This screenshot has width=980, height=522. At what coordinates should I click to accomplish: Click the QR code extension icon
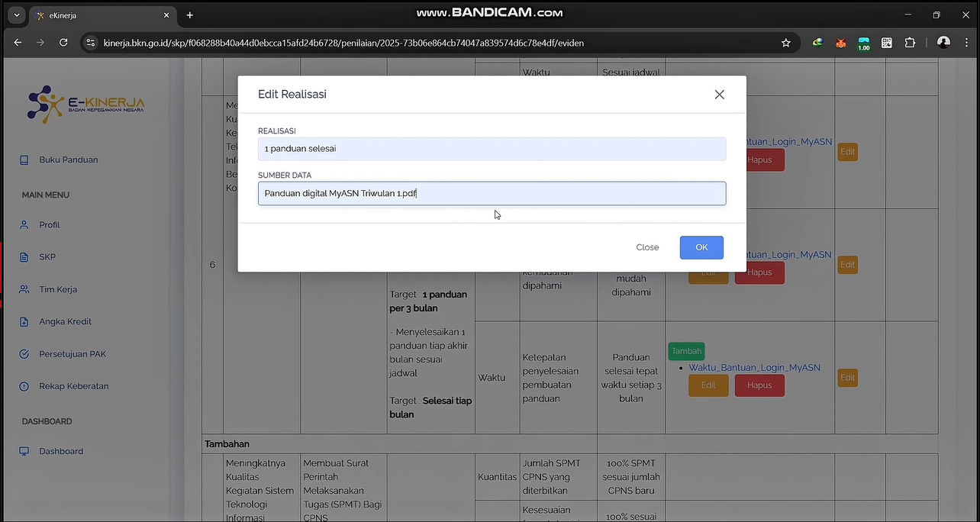(x=887, y=43)
